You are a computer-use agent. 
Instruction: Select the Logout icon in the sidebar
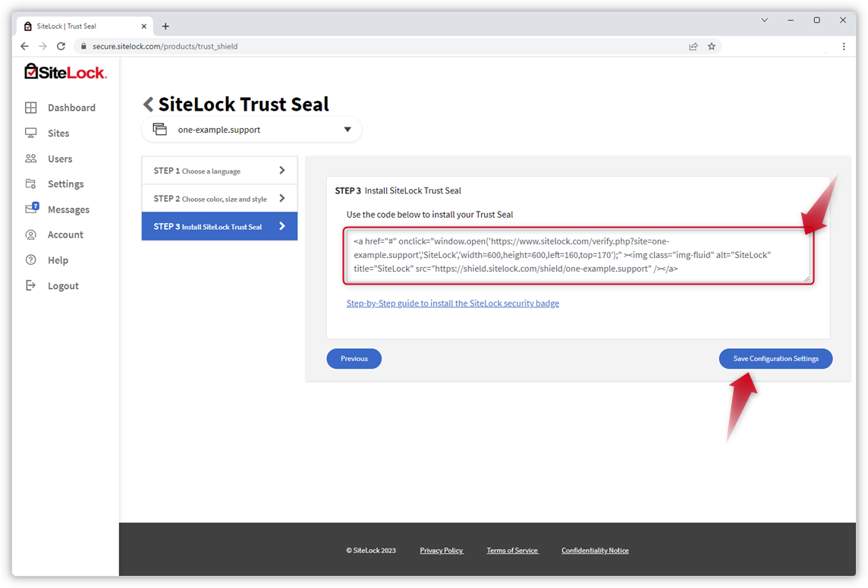point(31,285)
